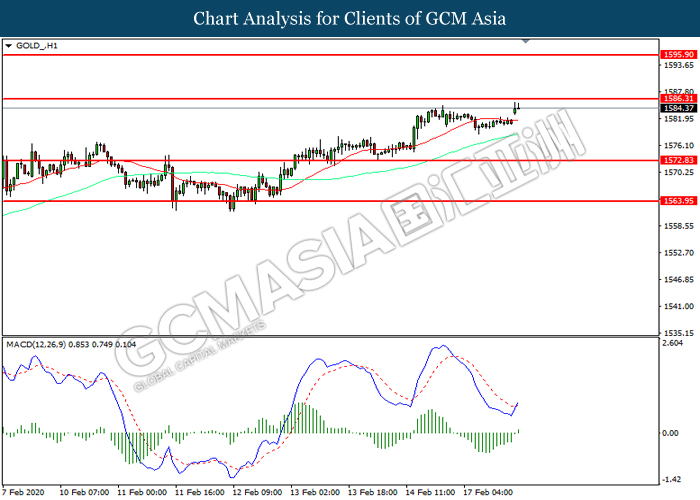This screenshot has width=700, height=500.
Task: Click the 7 Feb 2020 date label
Action: point(25,492)
